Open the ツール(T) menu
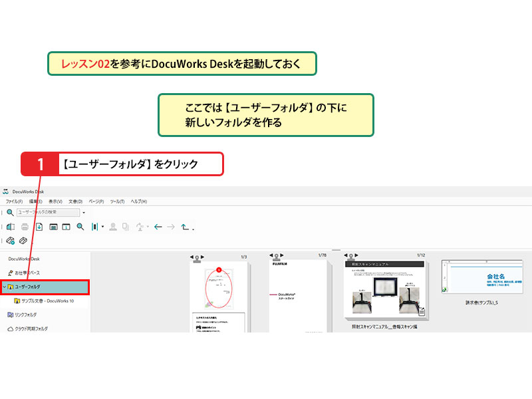 pos(117,201)
